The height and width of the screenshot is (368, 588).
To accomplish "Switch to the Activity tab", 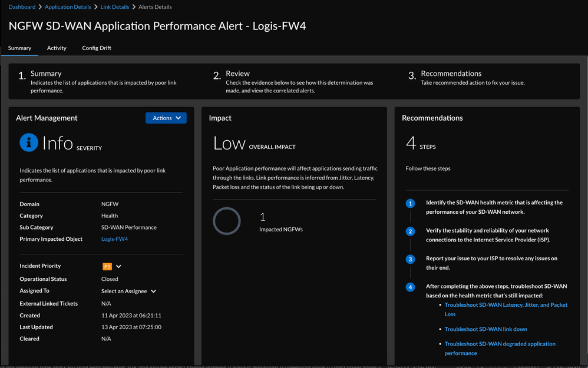I will (57, 48).
